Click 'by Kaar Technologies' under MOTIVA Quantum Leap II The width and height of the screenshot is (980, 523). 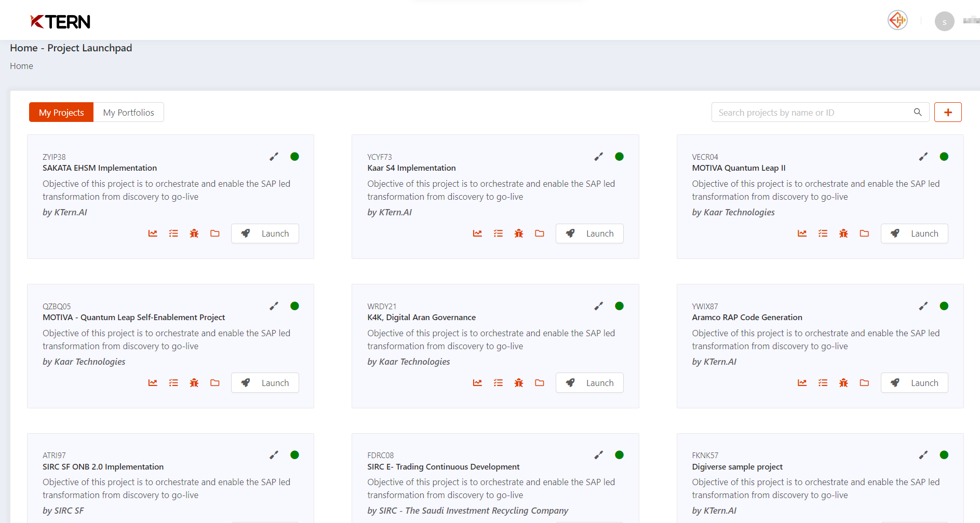(733, 212)
